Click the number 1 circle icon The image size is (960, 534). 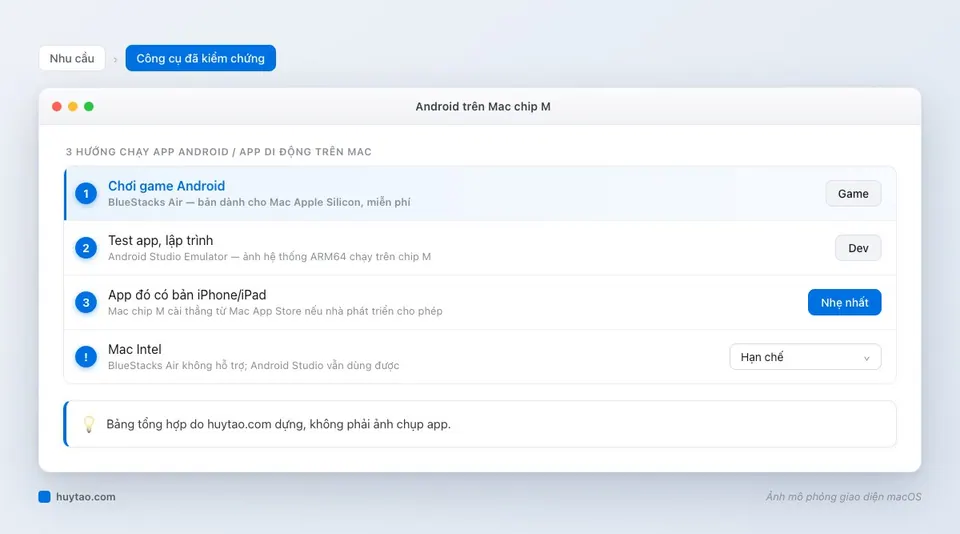86,194
